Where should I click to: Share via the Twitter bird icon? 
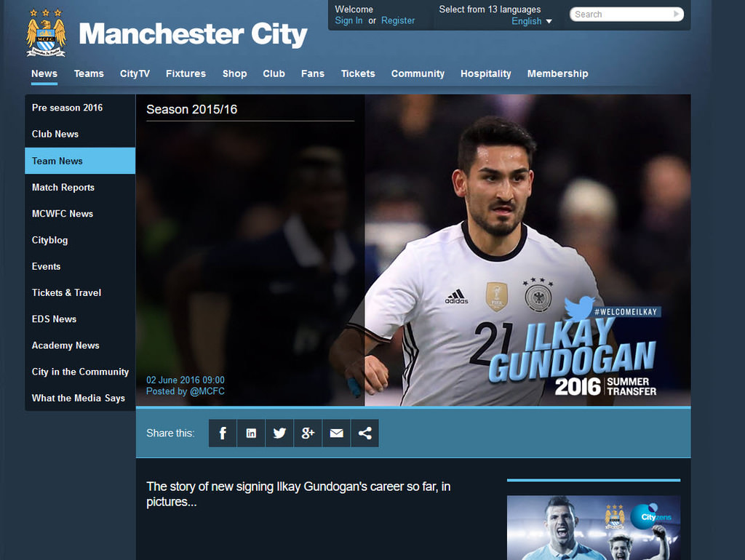[x=279, y=433]
